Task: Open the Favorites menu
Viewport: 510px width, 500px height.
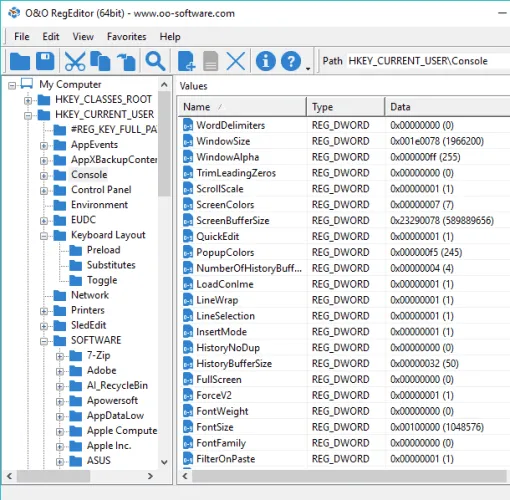Action: 126,36
